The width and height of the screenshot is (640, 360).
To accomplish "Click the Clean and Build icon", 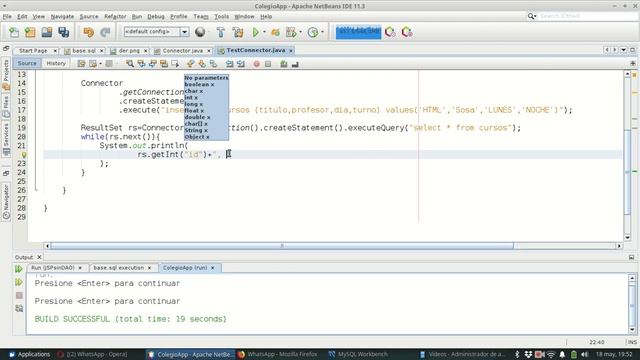I will coord(238,32).
